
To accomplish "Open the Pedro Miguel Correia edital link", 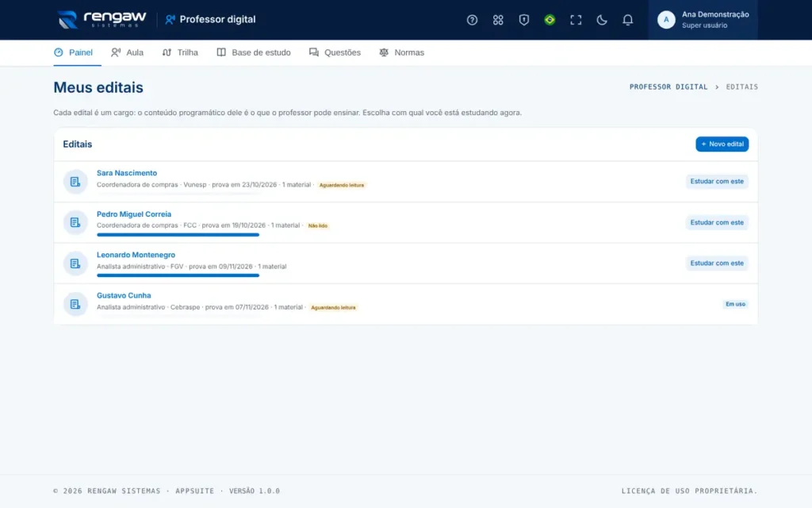I will (x=133, y=214).
